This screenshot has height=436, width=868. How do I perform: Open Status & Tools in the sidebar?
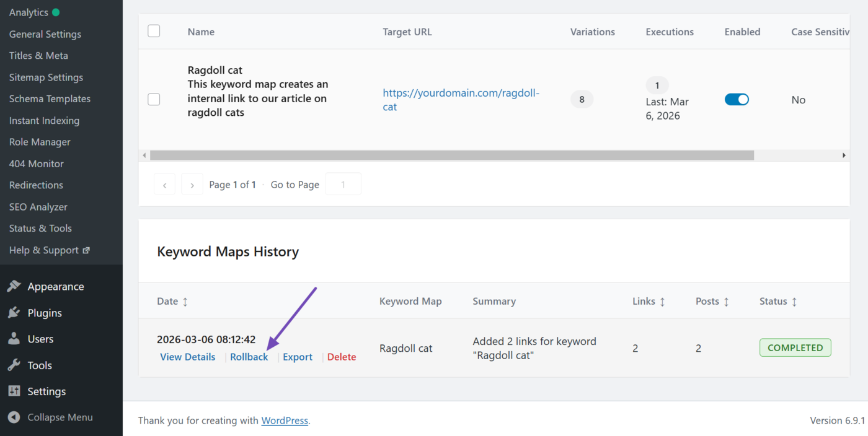[x=40, y=228]
